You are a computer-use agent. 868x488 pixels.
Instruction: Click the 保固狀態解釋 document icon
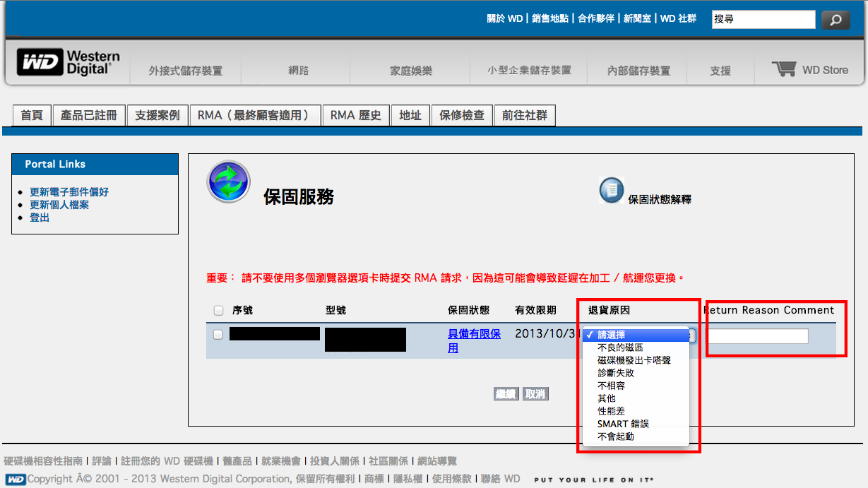coord(612,190)
